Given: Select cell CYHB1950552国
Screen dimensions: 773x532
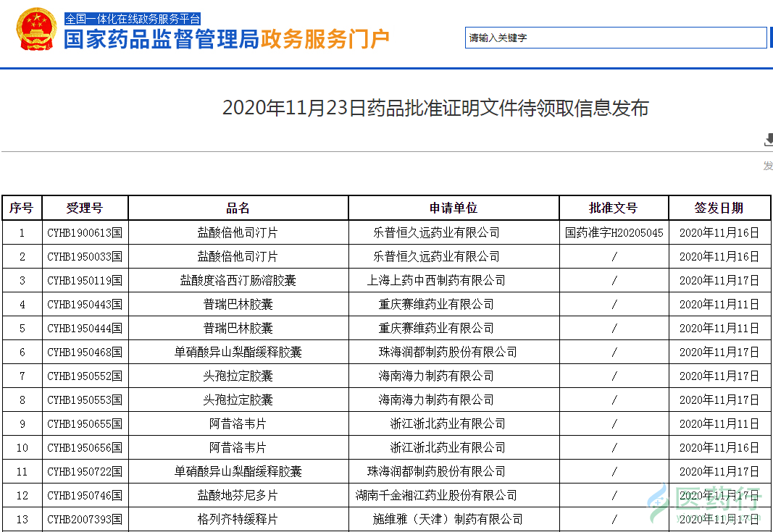Looking at the screenshot, I should click(85, 376).
